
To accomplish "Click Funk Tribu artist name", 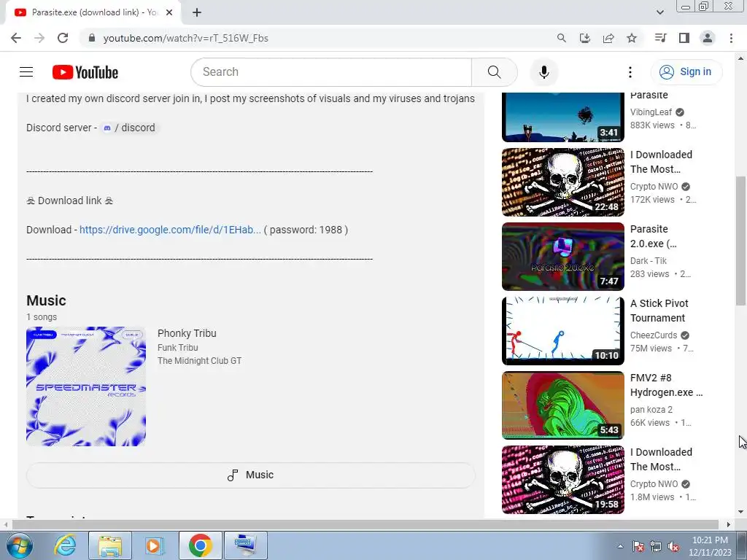I will 178,348.
